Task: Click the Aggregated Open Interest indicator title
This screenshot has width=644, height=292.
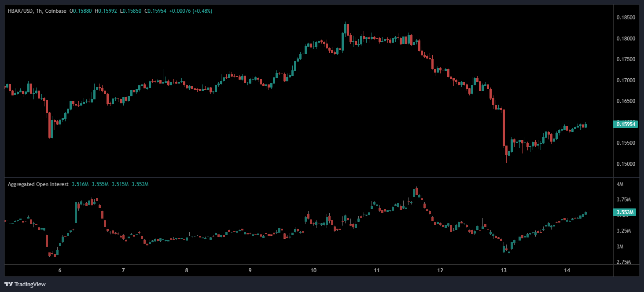Action: click(39, 184)
